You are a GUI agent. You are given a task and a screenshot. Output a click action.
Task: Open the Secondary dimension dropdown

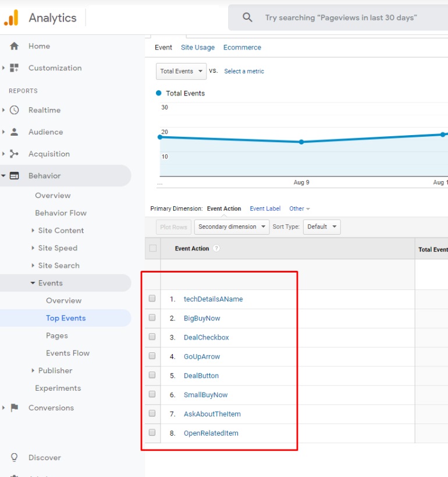pos(231,227)
